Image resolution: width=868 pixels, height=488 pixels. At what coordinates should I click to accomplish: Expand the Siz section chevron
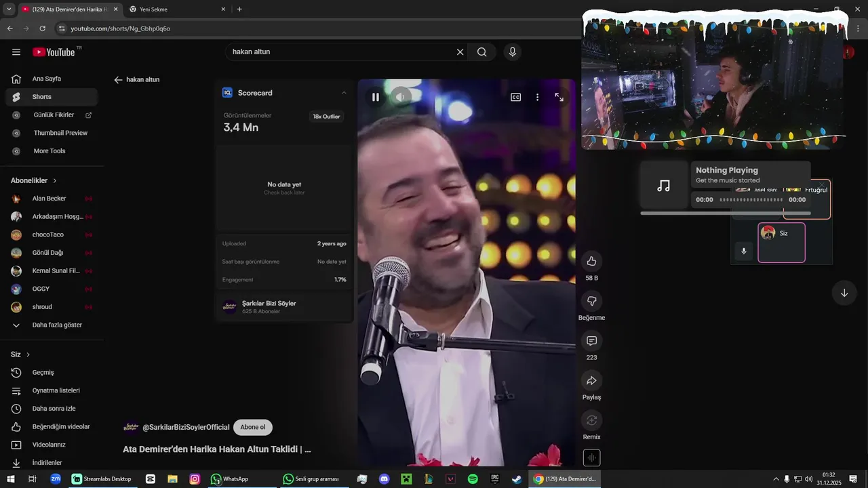click(28, 354)
